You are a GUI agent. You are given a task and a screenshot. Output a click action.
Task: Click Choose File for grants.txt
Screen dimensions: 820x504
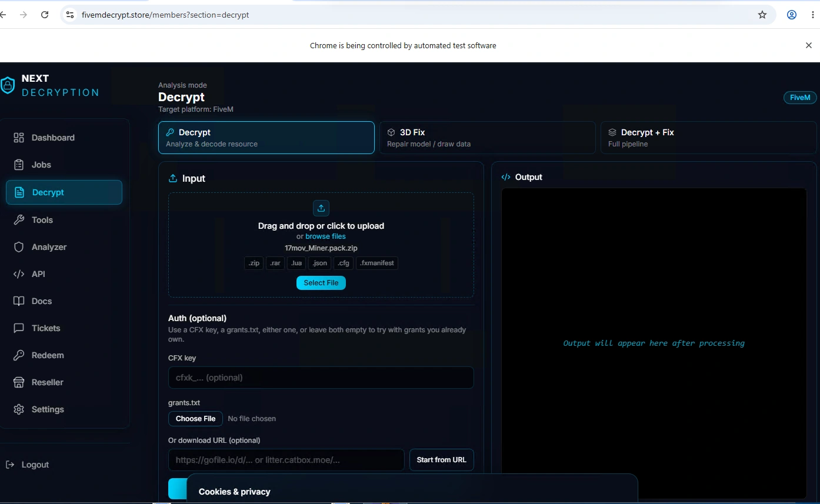195,419
